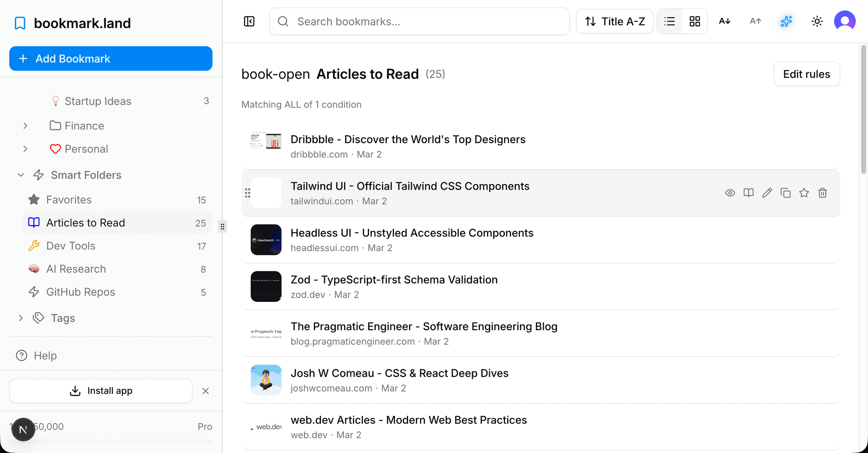Image resolution: width=868 pixels, height=453 pixels.
Task: Open the Title A-Z sort dropdown
Action: click(615, 21)
